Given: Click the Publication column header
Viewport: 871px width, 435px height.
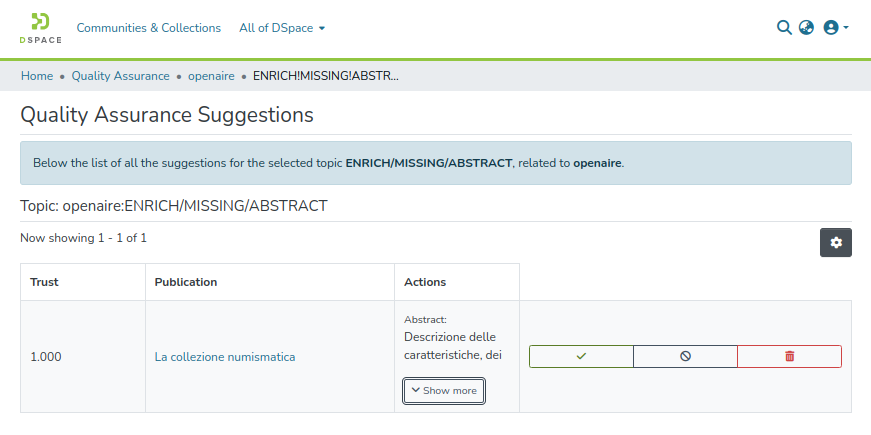Looking at the screenshot, I should (x=186, y=282).
